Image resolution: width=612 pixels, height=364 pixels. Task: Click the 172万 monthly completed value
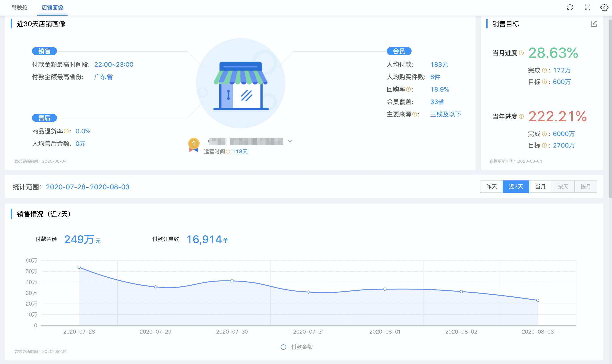click(x=562, y=70)
